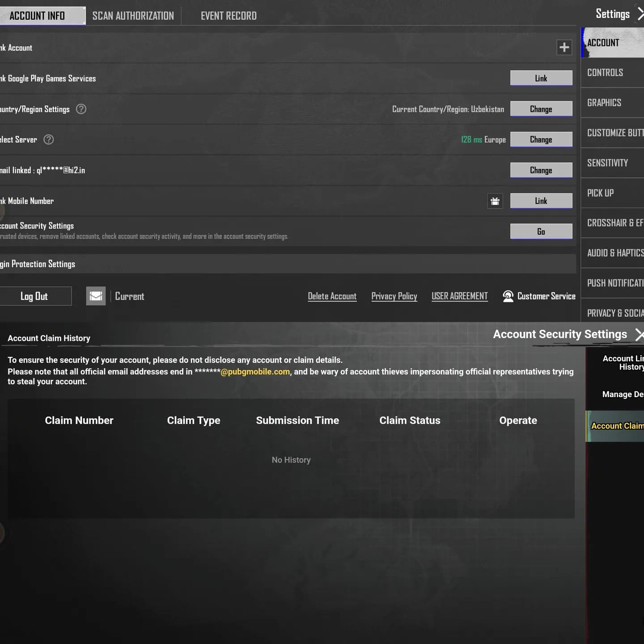Change the selected Europe server
Viewport: 644px width, 644px height.
tap(541, 140)
